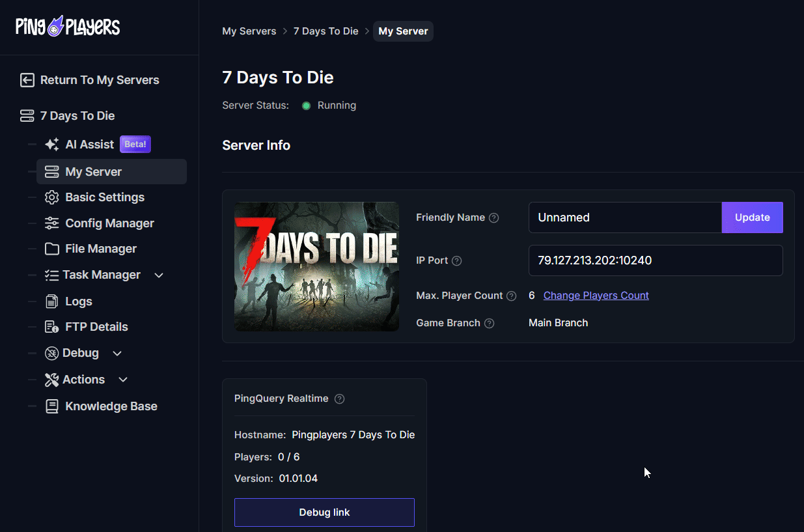This screenshot has width=804, height=532.
Task: Select My Server in the sidebar
Action: (111, 172)
